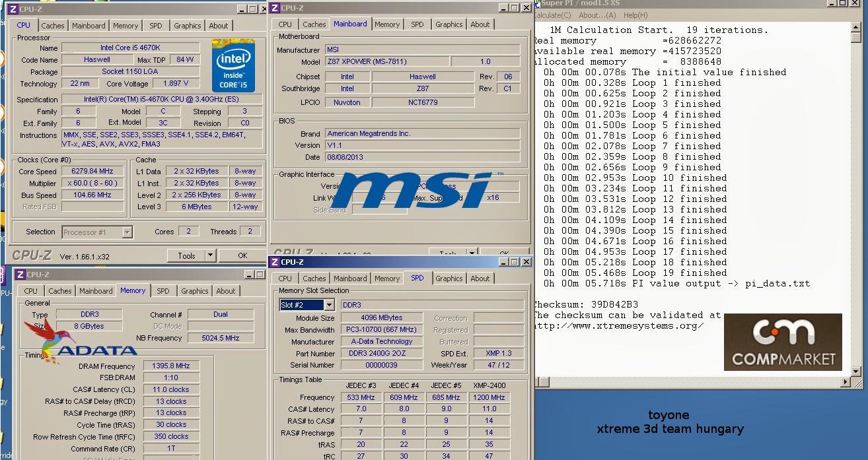Select Caches tab in Memory window
Image resolution: width=868 pixels, height=460 pixels.
click(x=60, y=291)
